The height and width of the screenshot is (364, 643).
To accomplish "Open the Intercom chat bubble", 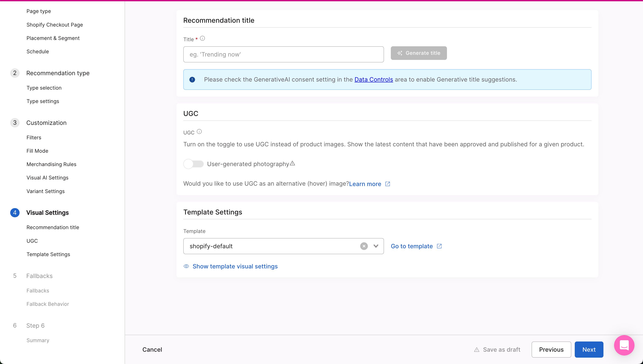I will tap(624, 345).
